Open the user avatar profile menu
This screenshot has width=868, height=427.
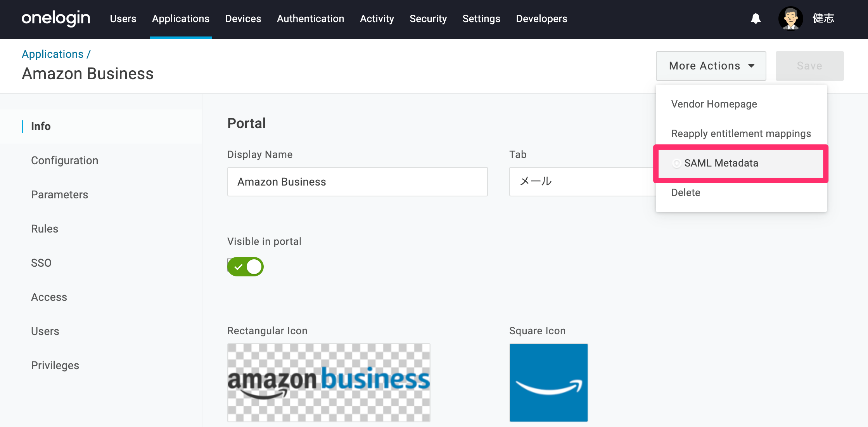tap(790, 18)
